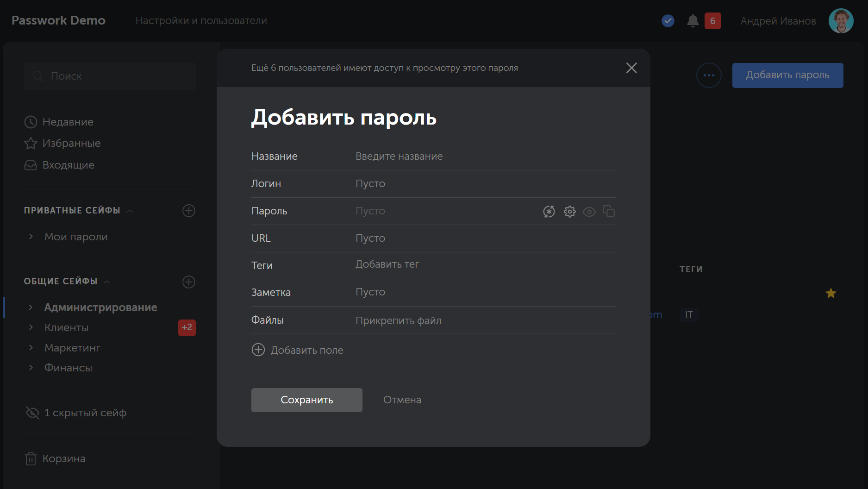Go to Недавние in sidebar
868x489 pixels.
point(68,122)
